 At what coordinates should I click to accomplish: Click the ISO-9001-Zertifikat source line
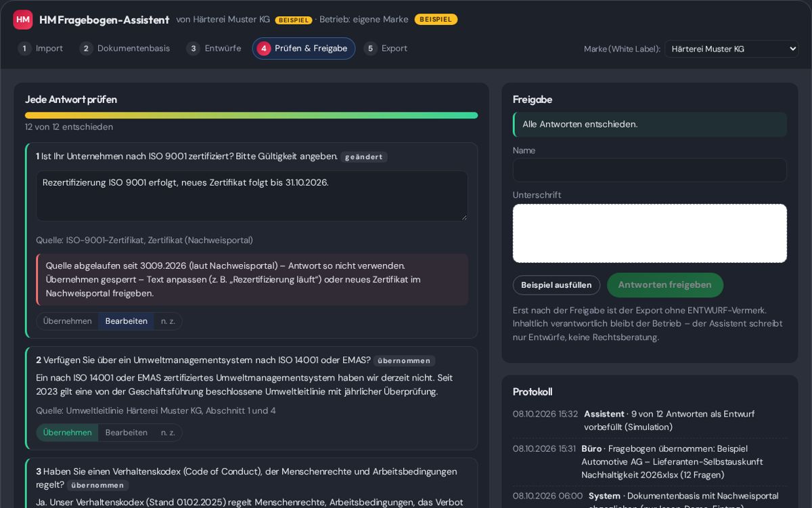click(144, 240)
